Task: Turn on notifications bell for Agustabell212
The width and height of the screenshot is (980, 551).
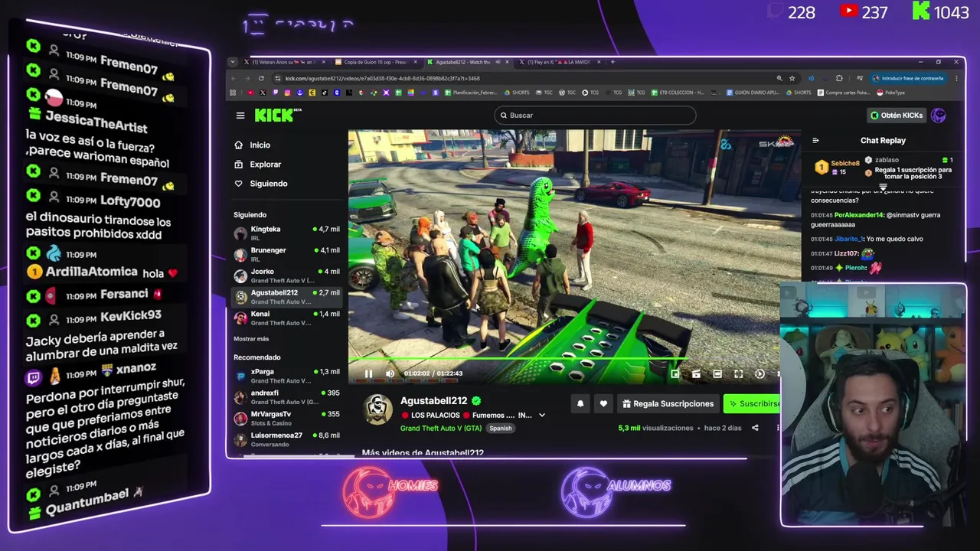Action: 580,403
